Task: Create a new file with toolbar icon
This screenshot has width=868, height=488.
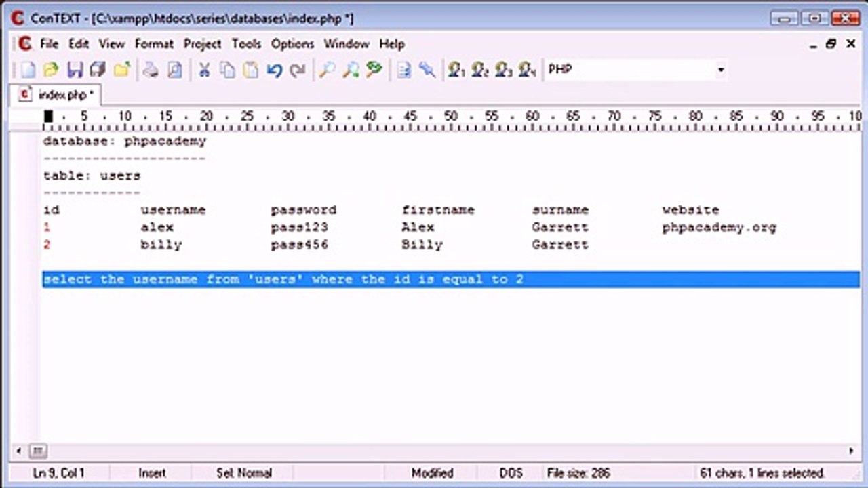Action: (x=28, y=69)
